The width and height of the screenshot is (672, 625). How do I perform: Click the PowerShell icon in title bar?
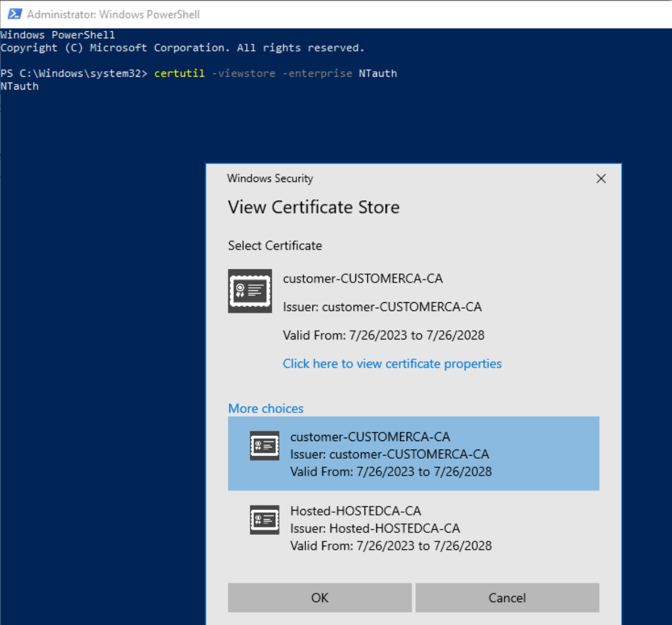[x=15, y=14]
